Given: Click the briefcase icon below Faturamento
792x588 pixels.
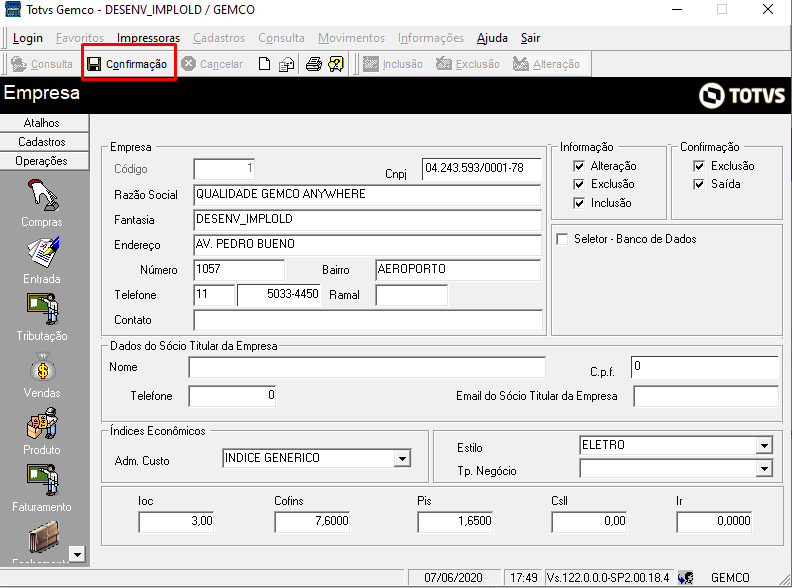Looking at the screenshot, I should [43, 537].
